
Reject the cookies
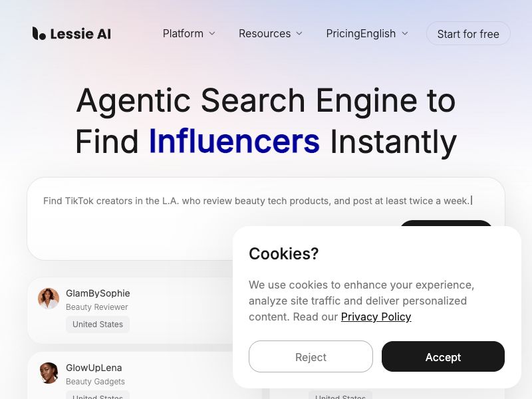(311, 357)
